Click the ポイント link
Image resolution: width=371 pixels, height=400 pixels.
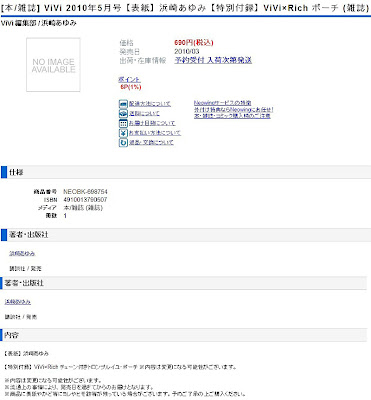(x=129, y=80)
